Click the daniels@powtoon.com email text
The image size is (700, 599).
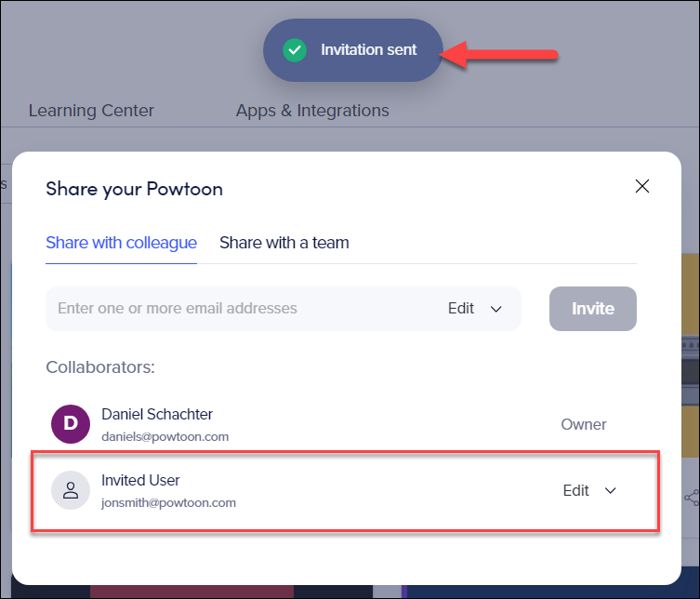(x=165, y=437)
